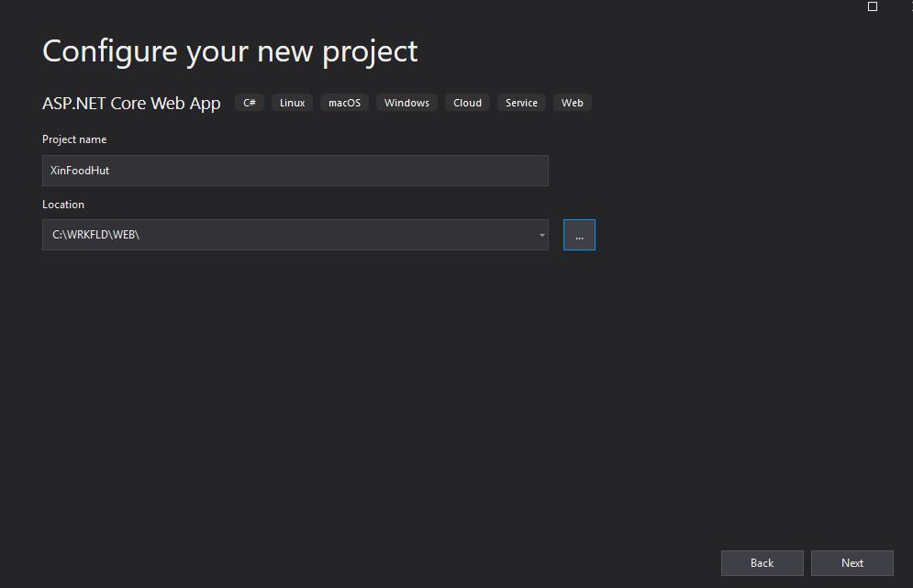Expand the Location dropdown arrow
Image resolution: width=913 pixels, height=588 pixels.
point(541,235)
